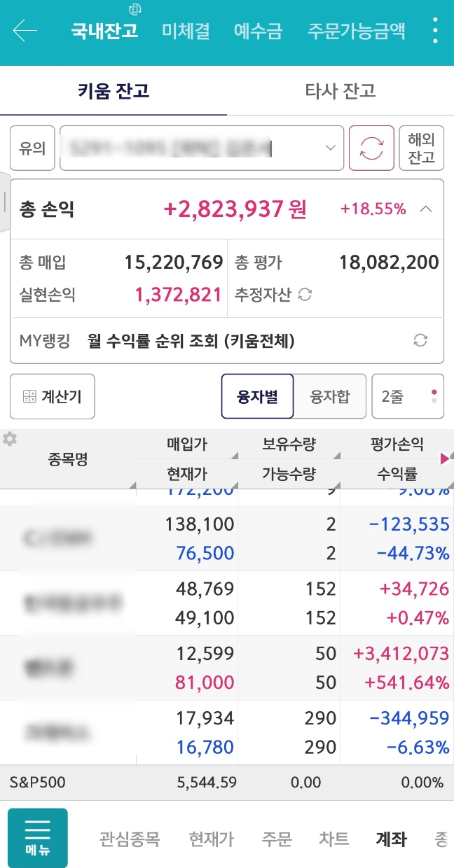Open the 미체결 tab
This screenshot has height=868, width=454.
point(186,31)
